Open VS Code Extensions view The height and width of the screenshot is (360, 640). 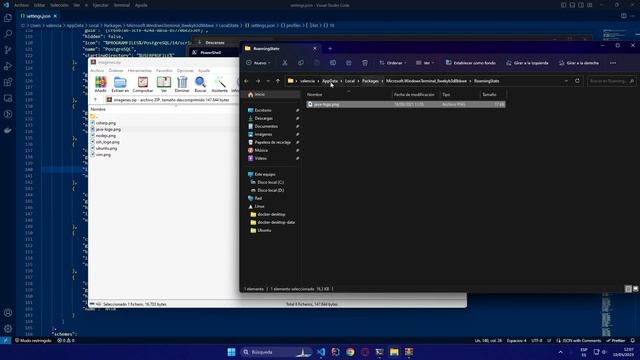[8, 82]
